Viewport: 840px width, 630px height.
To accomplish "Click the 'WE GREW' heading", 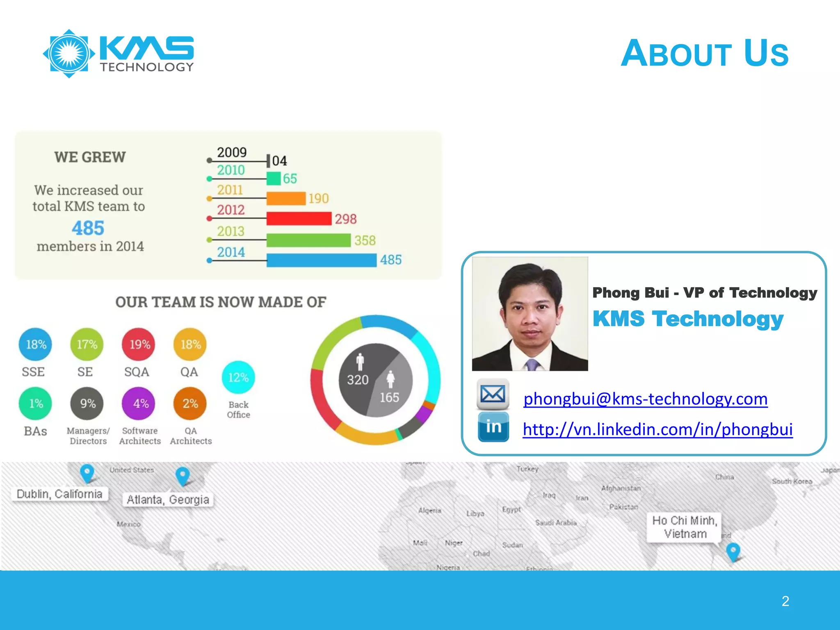I will (x=90, y=157).
